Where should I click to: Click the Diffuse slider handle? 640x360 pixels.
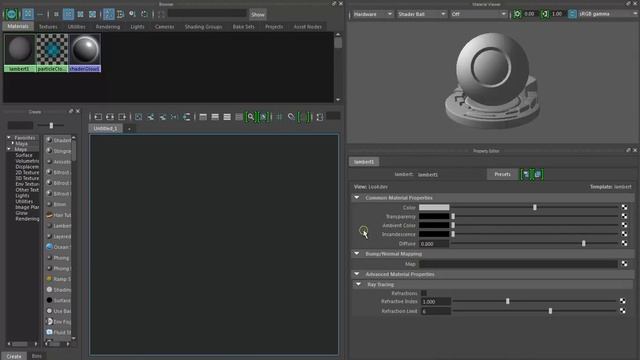pyautogui.click(x=584, y=243)
